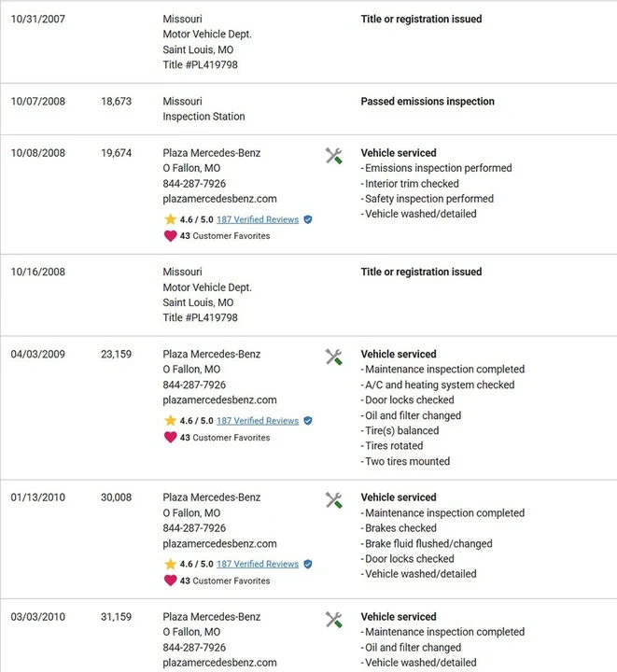This screenshot has height=672, width=617.
Task: Click the service wrench icon for 10/08/2008
Action: coord(333,156)
